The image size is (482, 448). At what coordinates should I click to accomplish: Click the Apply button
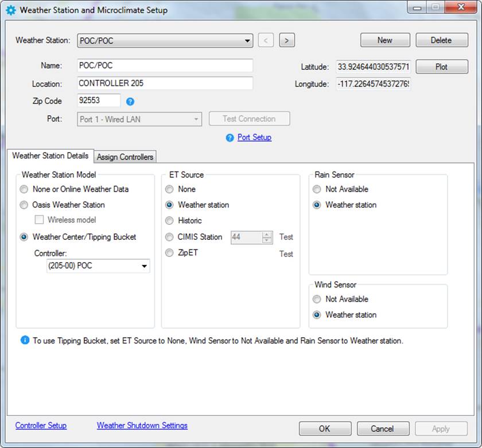(441, 428)
